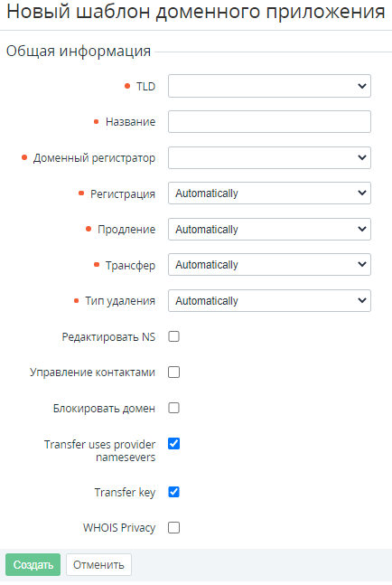The image size is (392, 585).
Task: Click chevron arrow of Трансфер dropdown
Action: [362, 265]
